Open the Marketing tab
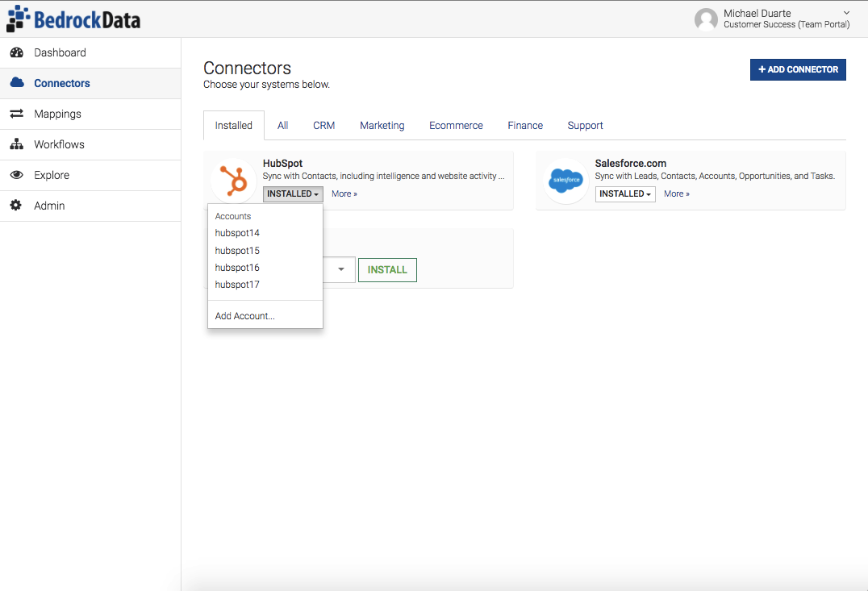Viewport: 868px width, 591px height. point(382,126)
